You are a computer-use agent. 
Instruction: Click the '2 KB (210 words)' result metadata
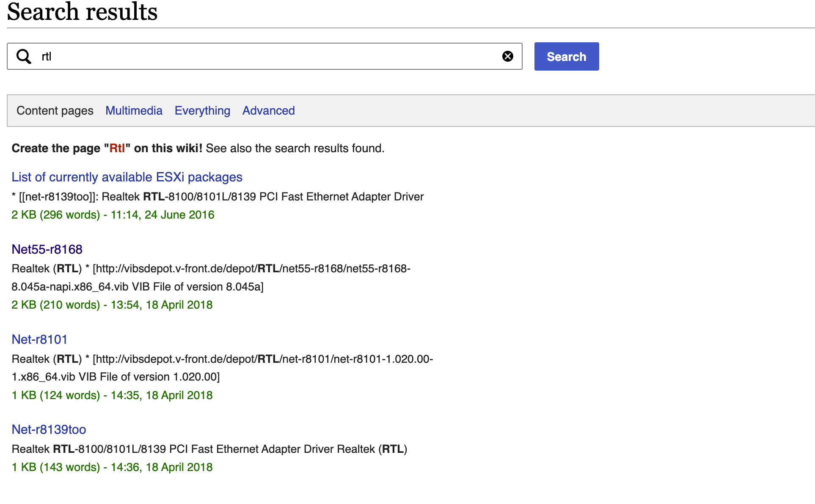click(x=56, y=305)
